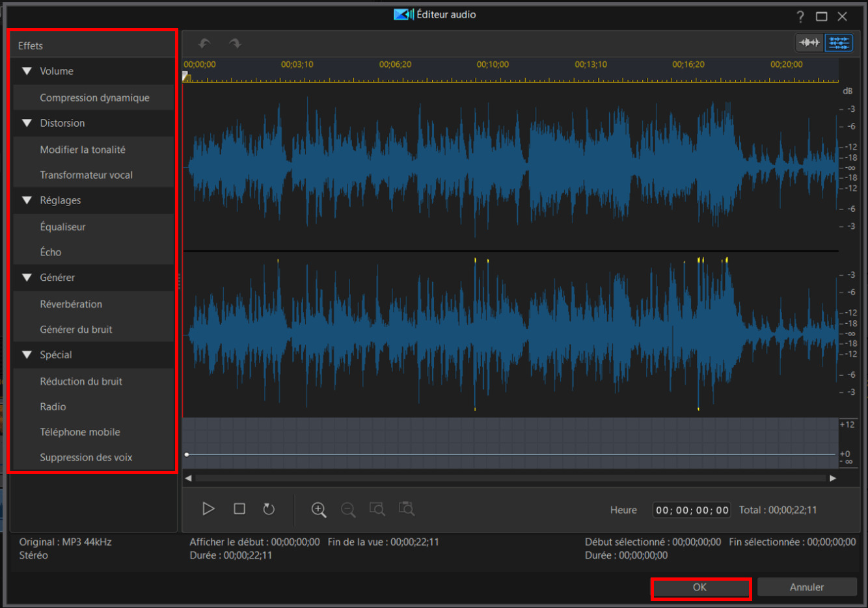Zoom out of the waveform
The image size is (868, 608).
click(348, 509)
